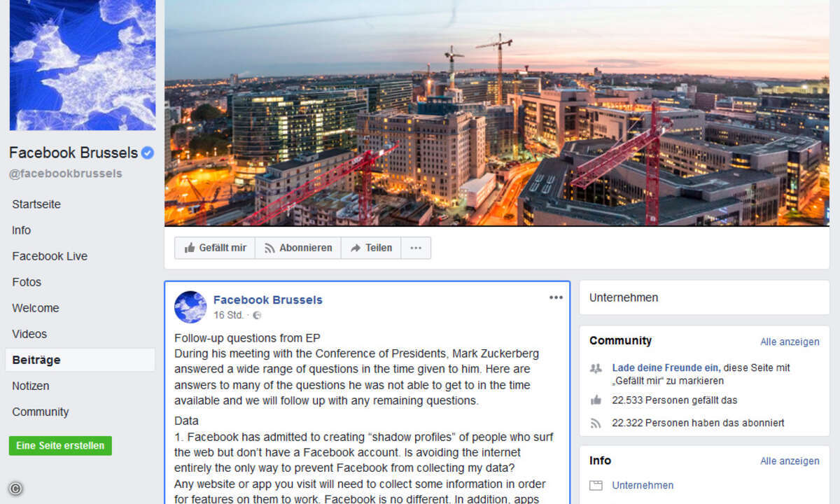Open the Notizen page section
The image size is (840, 504).
pyautogui.click(x=31, y=386)
